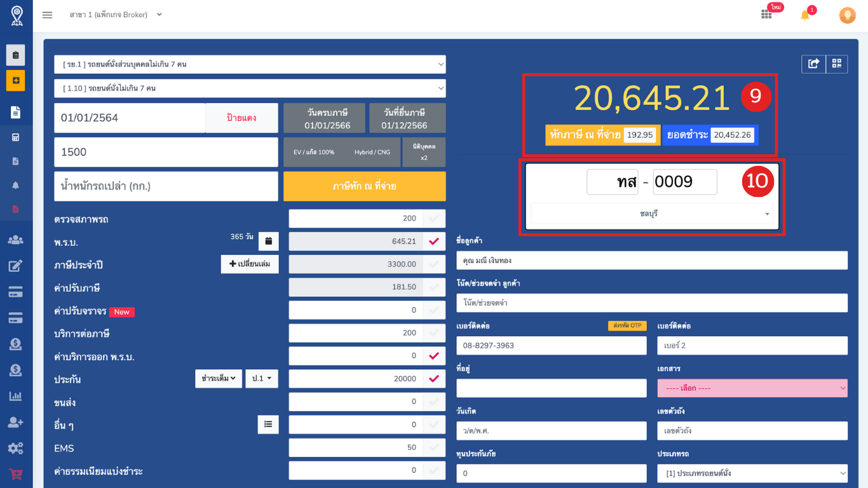Open the hamburger menu in the top bar
Viewport: 868px width, 488px height.
click(47, 15)
